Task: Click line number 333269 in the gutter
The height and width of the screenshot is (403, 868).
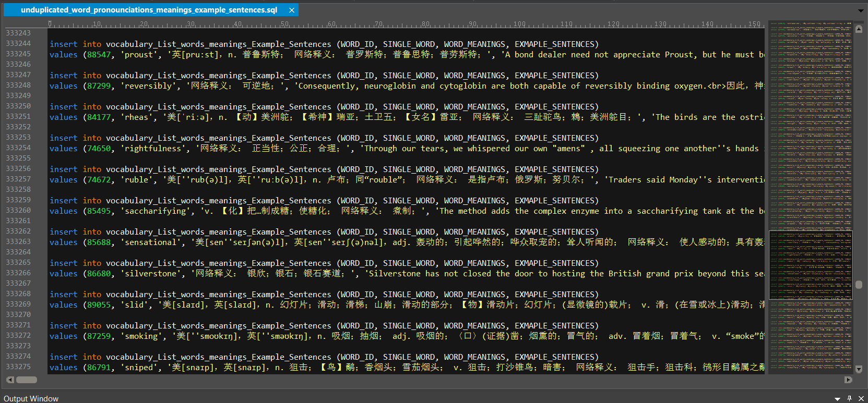Action: click(x=18, y=304)
